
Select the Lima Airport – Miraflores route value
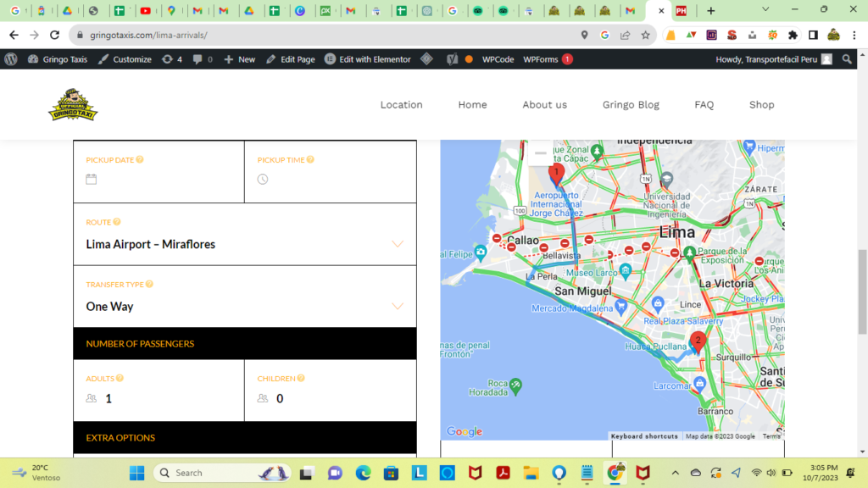[x=151, y=244]
